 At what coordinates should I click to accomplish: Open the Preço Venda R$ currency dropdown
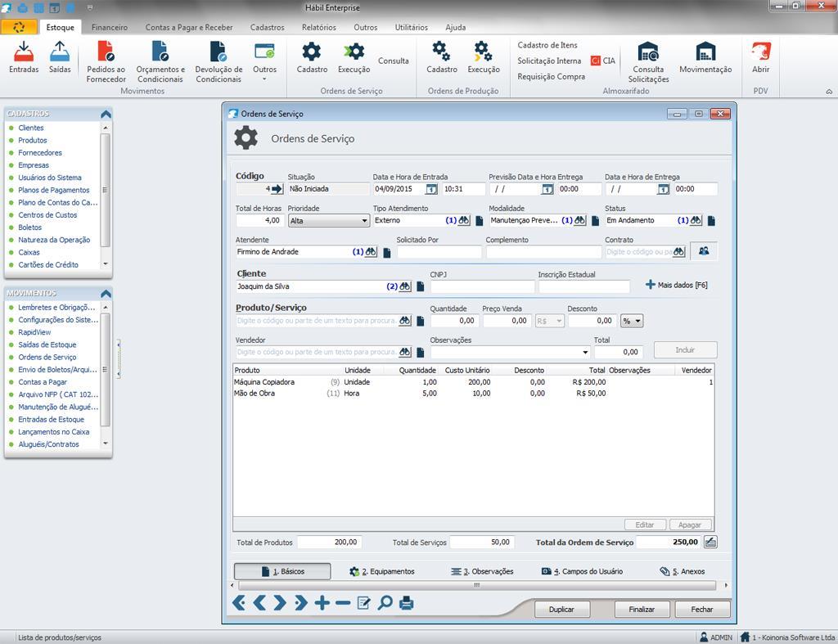550,322
